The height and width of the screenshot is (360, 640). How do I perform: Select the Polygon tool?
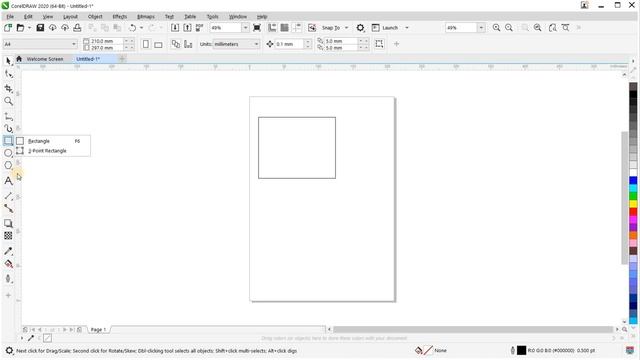[x=8, y=165]
